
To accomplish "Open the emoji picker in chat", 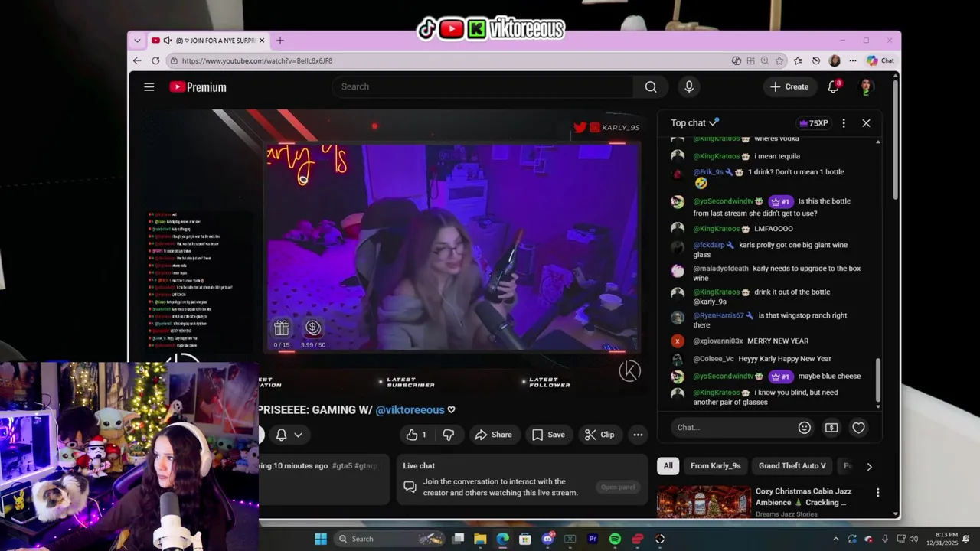I will pos(805,428).
